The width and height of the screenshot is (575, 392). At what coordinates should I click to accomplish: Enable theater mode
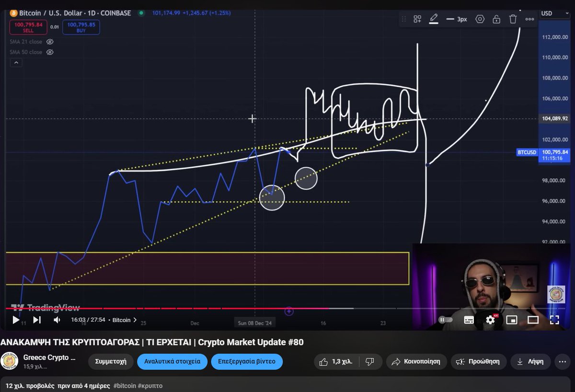(533, 320)
